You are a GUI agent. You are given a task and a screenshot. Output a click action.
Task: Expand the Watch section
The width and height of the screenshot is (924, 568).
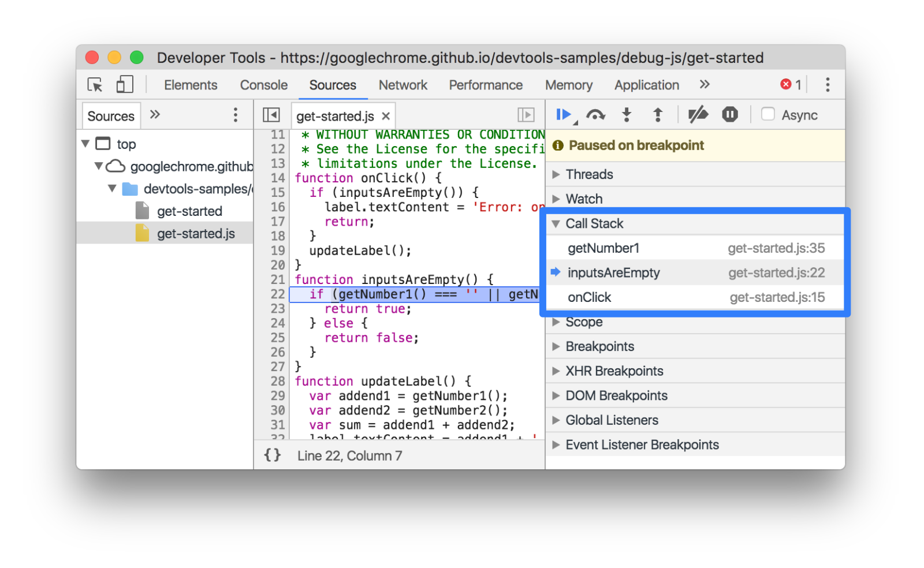(584, 199)
